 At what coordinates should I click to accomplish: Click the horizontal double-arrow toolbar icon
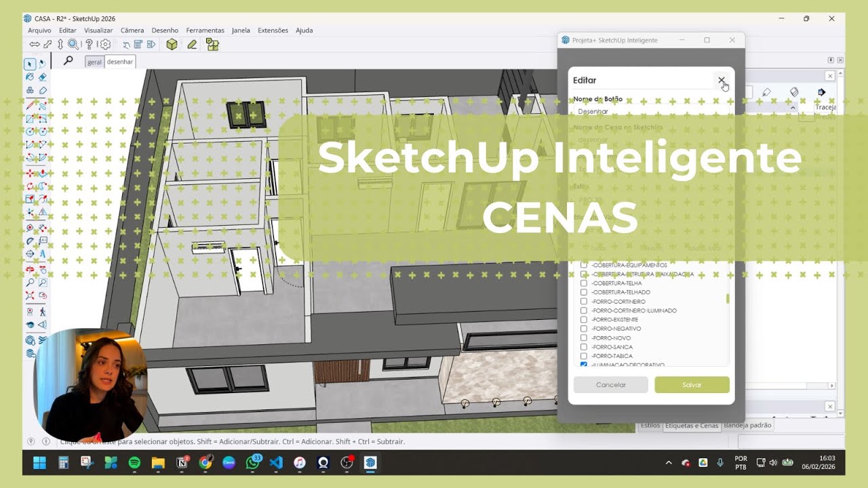[34, 45]
